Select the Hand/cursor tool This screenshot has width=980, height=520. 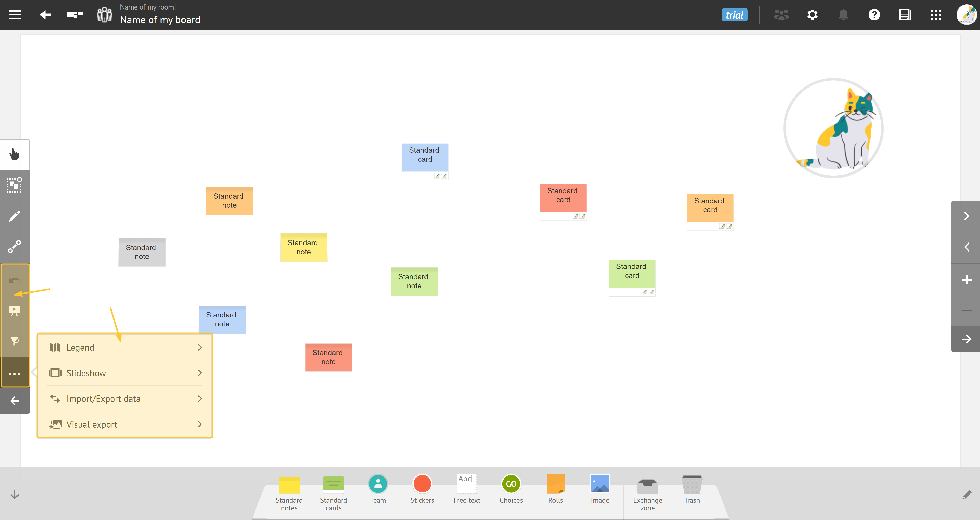point(14,154)
